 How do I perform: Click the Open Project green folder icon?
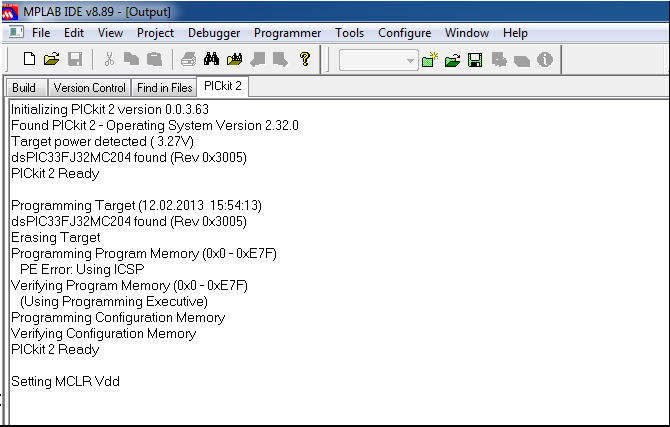453,60
